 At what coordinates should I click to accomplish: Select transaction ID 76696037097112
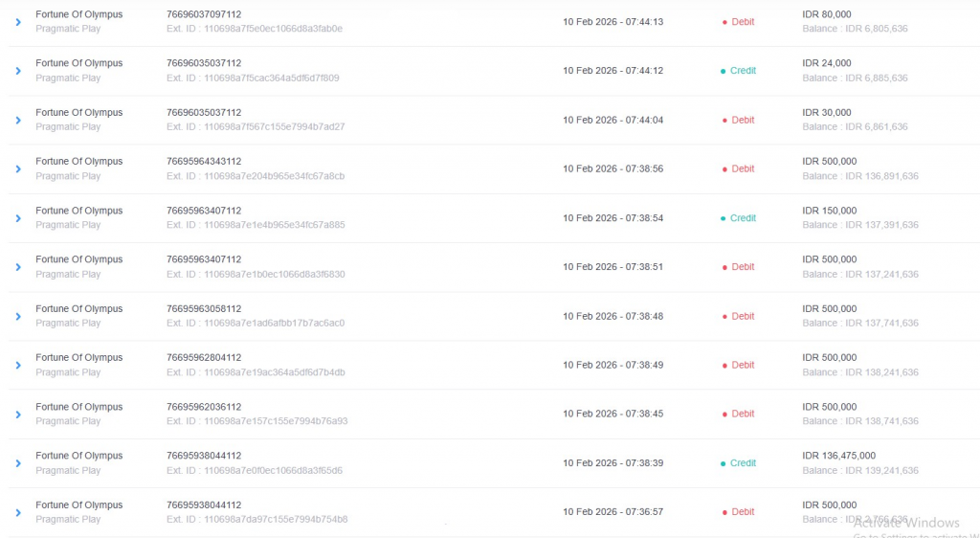[204, 14]
